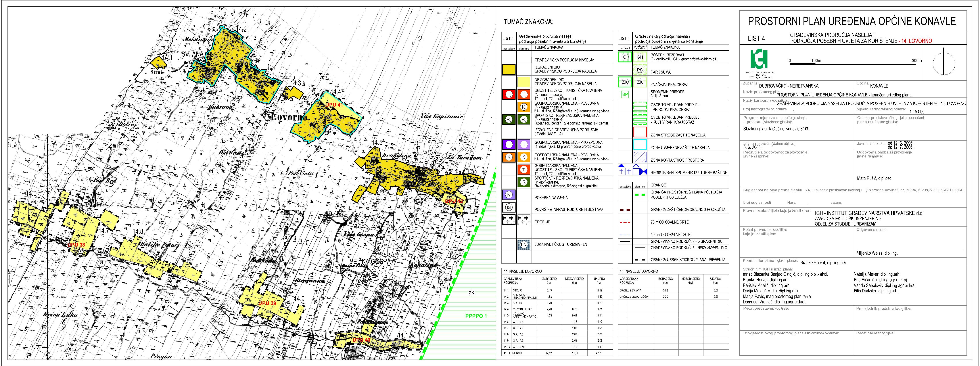Screen dimensions: 980x366
Task: Click the UPU 38 label on the map
Action: (x=76, y=245)
